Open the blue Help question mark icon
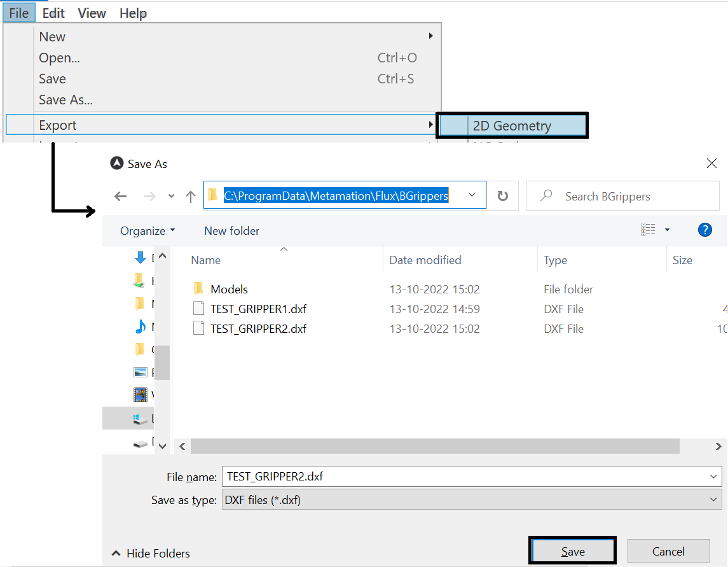The width and height of the screenshot is (728, 567). tap(704, 230)
